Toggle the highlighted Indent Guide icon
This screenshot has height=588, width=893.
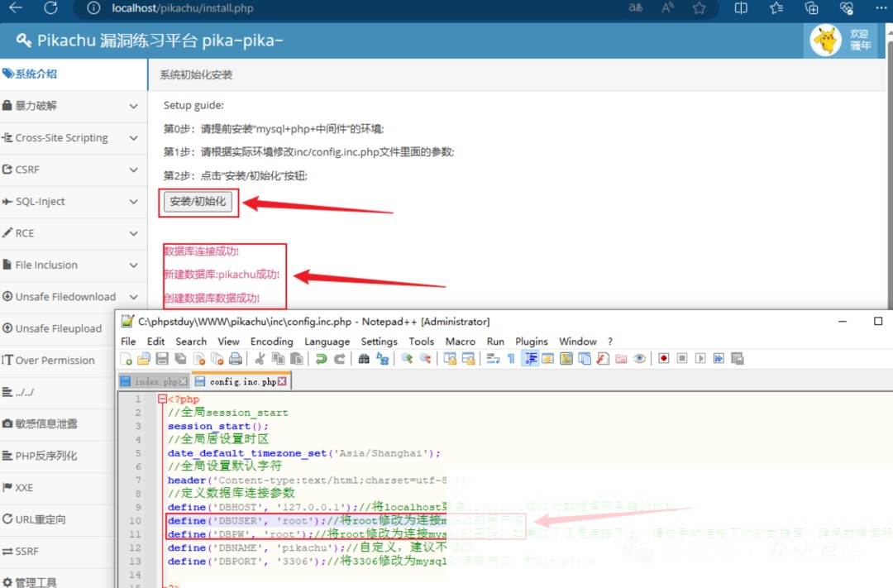click(x=530, y=358)
